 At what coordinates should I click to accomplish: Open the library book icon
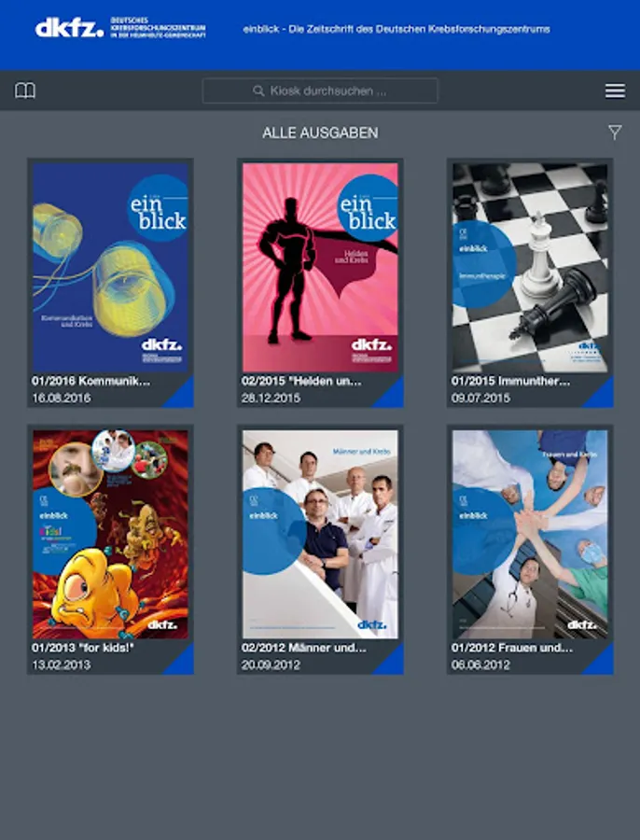click(x=25, y=91)
